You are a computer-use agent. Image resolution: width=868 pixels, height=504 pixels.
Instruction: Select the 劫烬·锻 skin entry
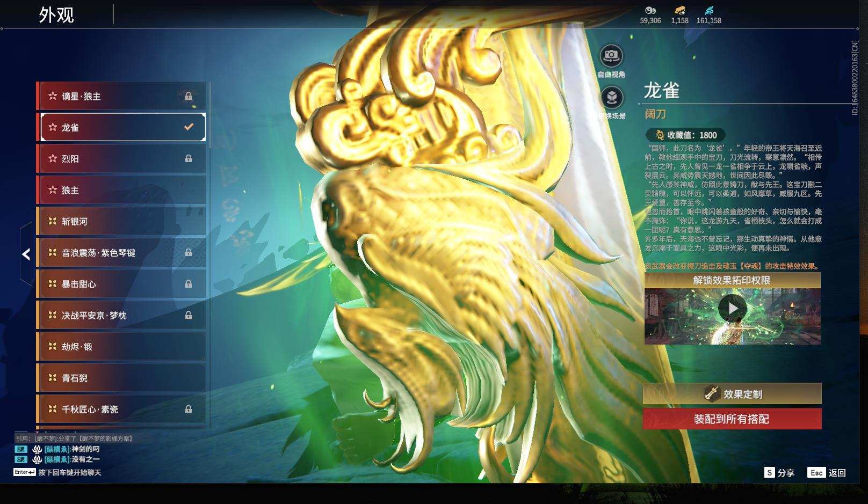(121, 347)
